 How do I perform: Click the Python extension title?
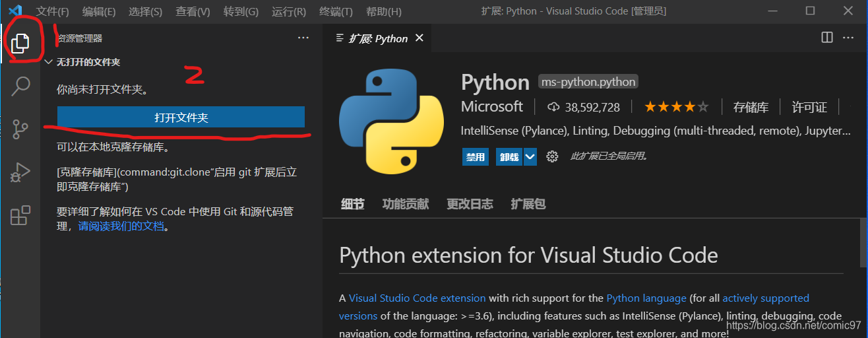coord(495,83)
